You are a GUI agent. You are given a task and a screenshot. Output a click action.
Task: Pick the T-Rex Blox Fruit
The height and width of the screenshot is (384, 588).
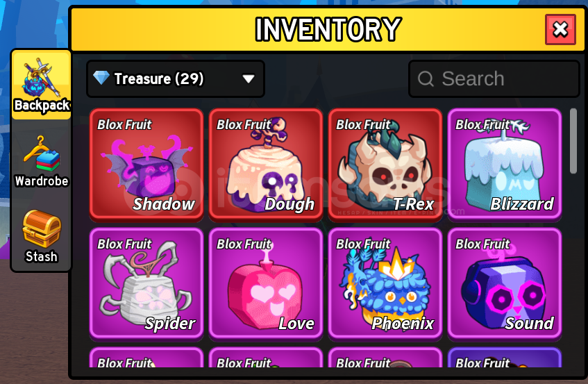pos(385,165)
